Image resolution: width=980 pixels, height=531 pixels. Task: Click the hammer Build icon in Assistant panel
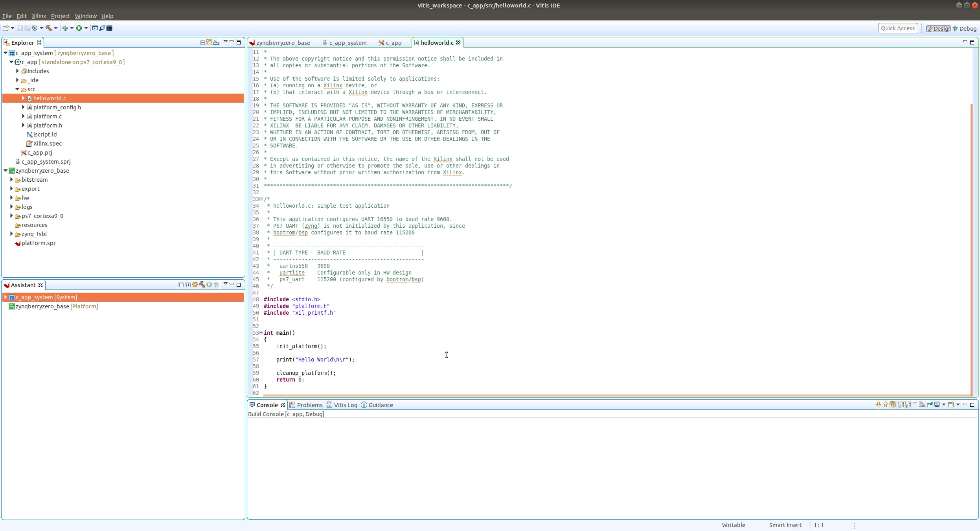click(x=202, y=285)
